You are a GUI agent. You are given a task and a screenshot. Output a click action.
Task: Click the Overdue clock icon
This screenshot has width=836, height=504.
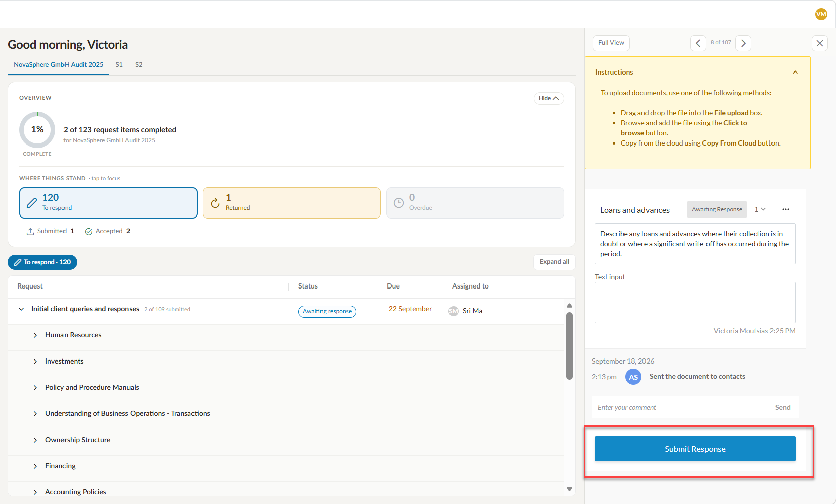pyautogui.click(x=399, y=203)
